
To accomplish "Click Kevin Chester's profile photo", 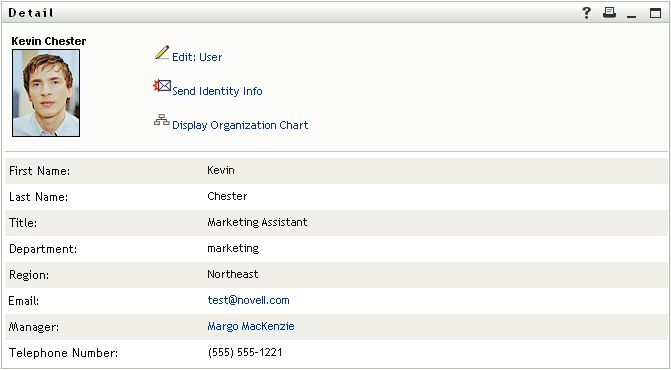I will 46,93.
